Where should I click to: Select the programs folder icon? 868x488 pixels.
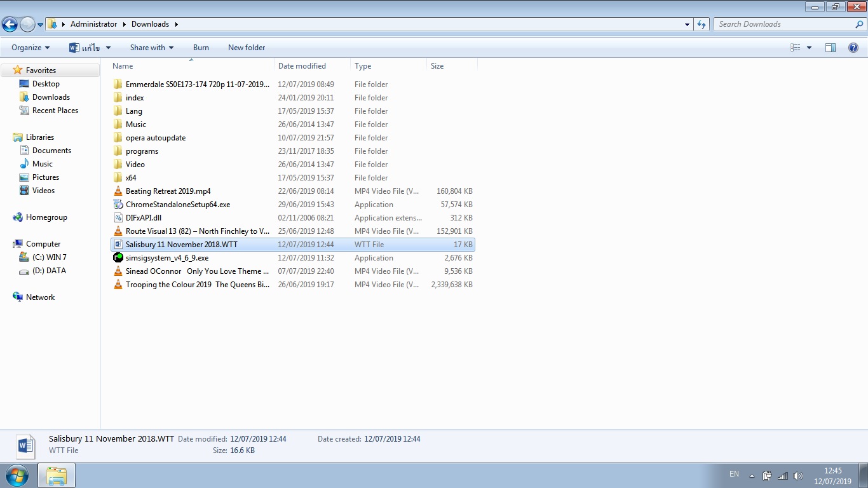coord(118,151)
